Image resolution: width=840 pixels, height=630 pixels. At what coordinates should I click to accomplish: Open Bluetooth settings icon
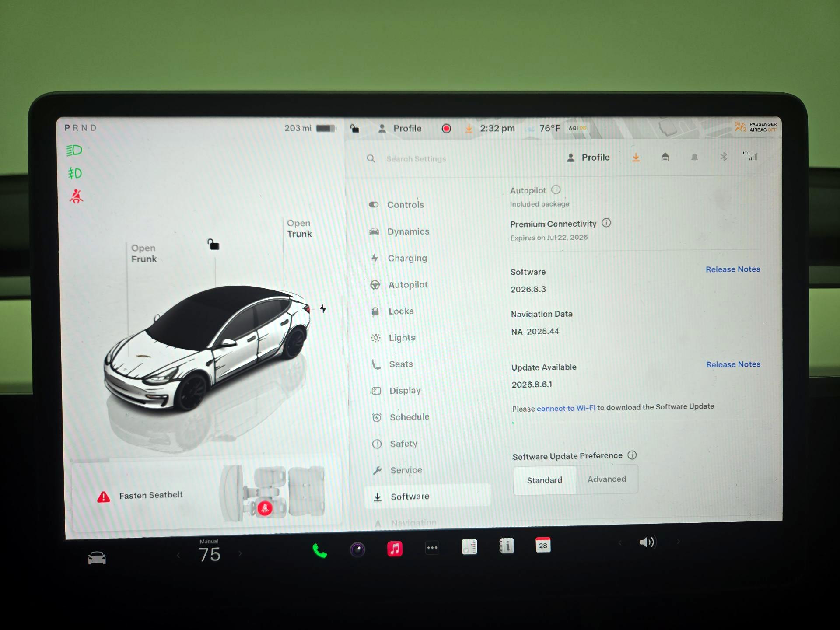click(x=724, y=157)
